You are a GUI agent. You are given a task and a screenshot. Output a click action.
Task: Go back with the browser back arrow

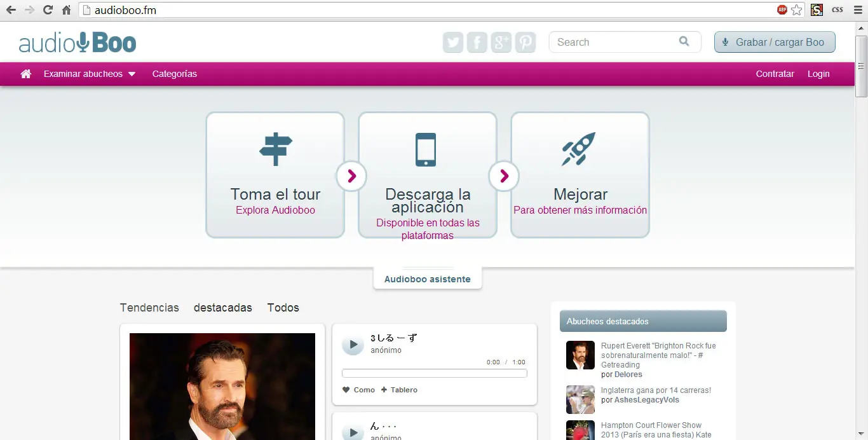11,10
